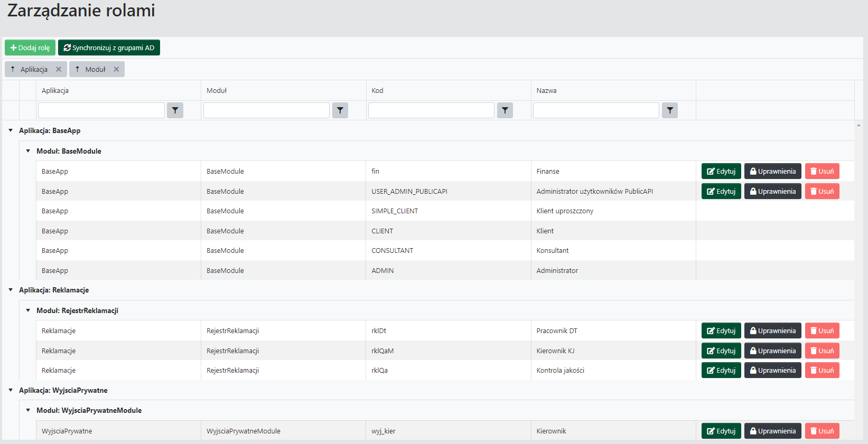Remove the Moduł grouping chip
The height and width of the screenshot is (444, 868).
tap(116, 69)
